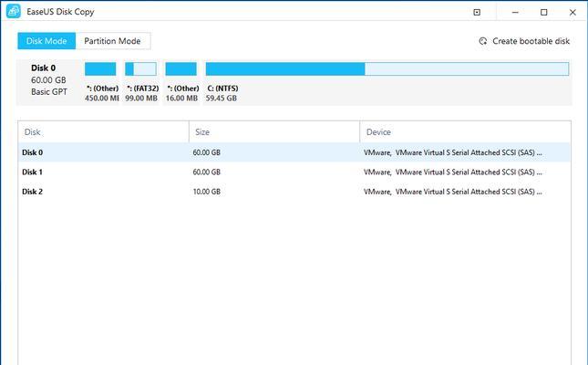588x365 pixels.
Task: Switch to Disk Mode tab
Action: pos(46,41)
